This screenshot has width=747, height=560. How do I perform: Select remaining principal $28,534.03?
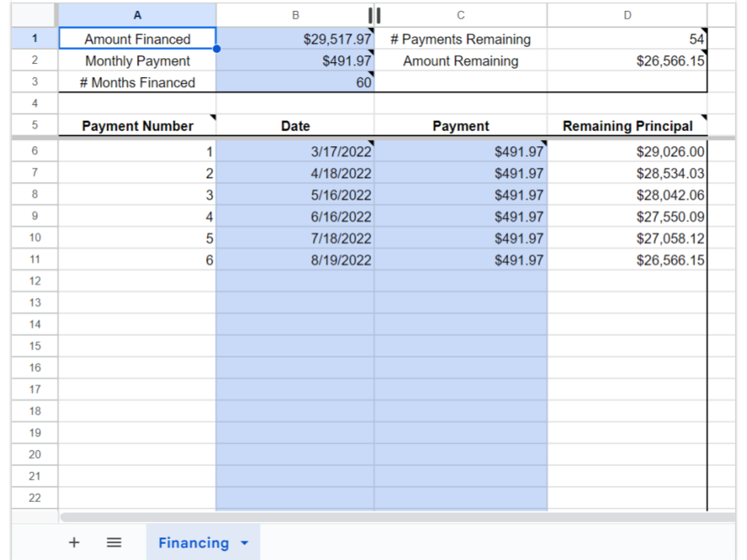(x=627, y=173)
